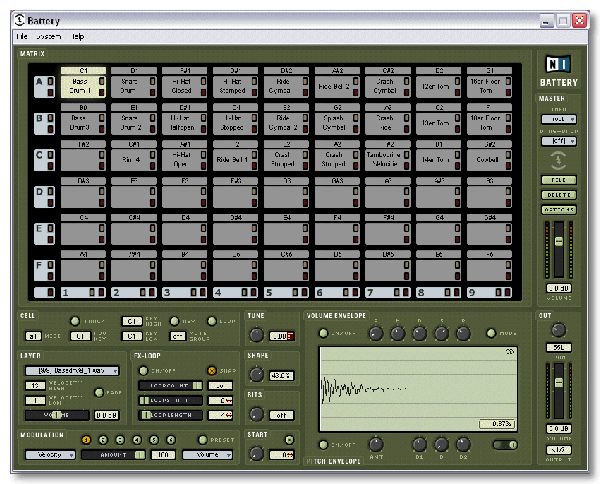Switch to the Pitch Envelope tab

333,461
